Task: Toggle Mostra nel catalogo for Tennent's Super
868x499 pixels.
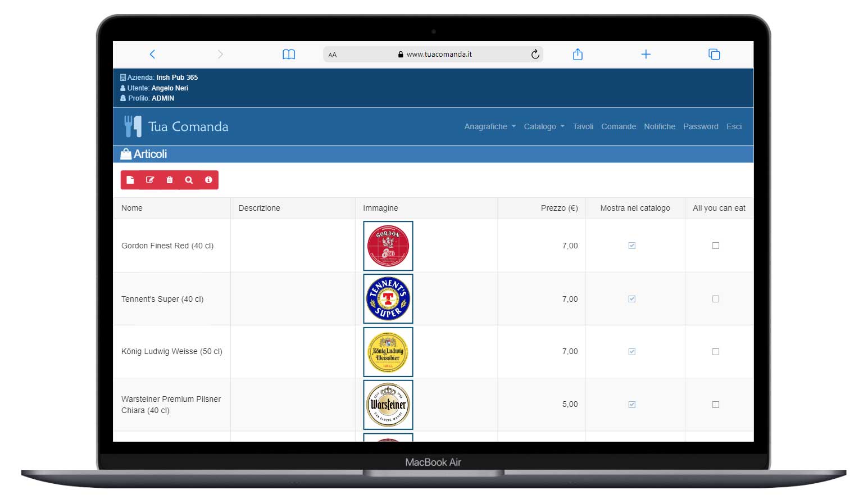Action: pyautogui.click(x=632, y=299)
